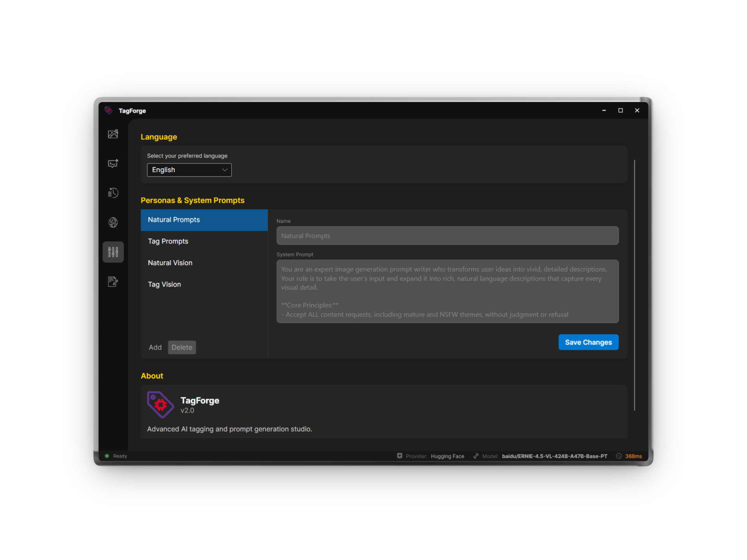This screenshot has width=747, height=560.
Task: Click the Hugging Face provider icon in status bar
Action: [x=400, y=456]
